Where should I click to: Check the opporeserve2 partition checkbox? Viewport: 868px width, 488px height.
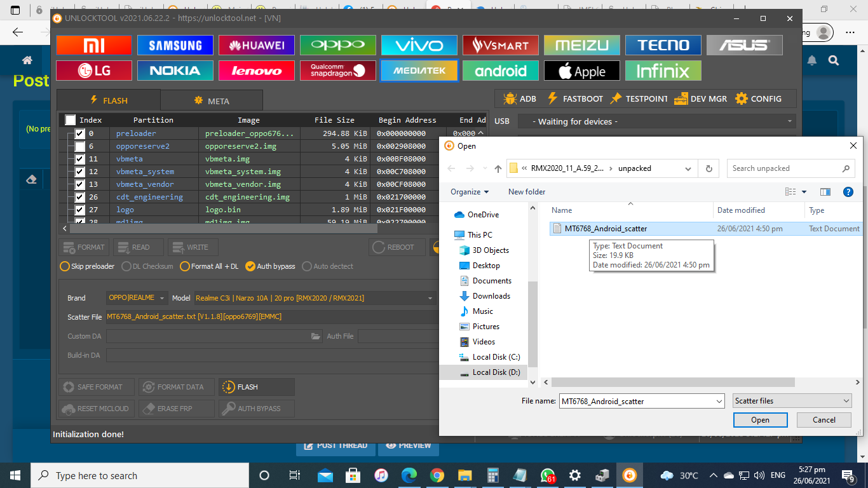tap(79, 146)
